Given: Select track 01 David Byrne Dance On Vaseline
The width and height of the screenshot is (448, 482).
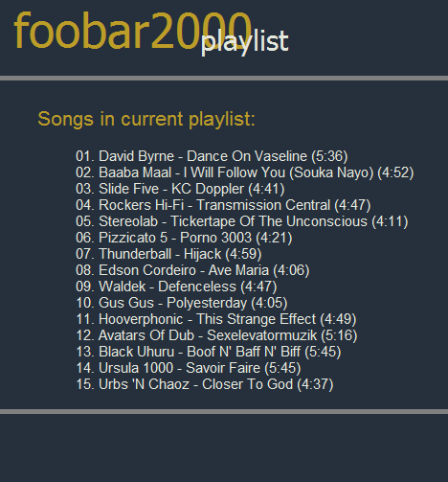Looking at the screenshot, I should (x=212, y=156).
